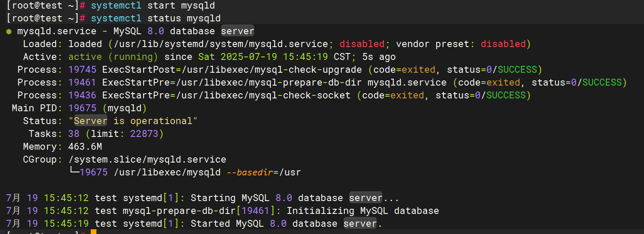The height and width of the screenshot is (234, 644).
Task: Click '/usr/libexec/mysql-prepare-db-dir' path
Action: coord(269,83)
